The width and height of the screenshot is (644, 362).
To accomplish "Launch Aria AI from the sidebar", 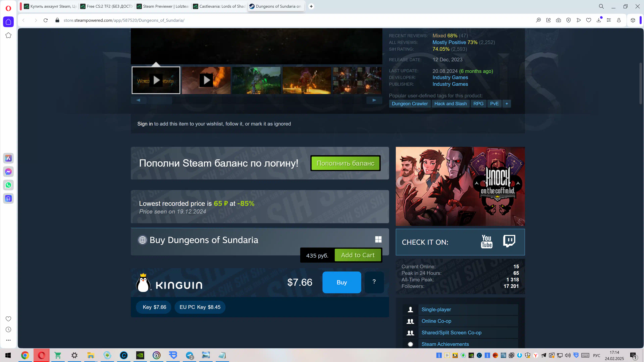I will pyautogui.click(x=8, y=158).
